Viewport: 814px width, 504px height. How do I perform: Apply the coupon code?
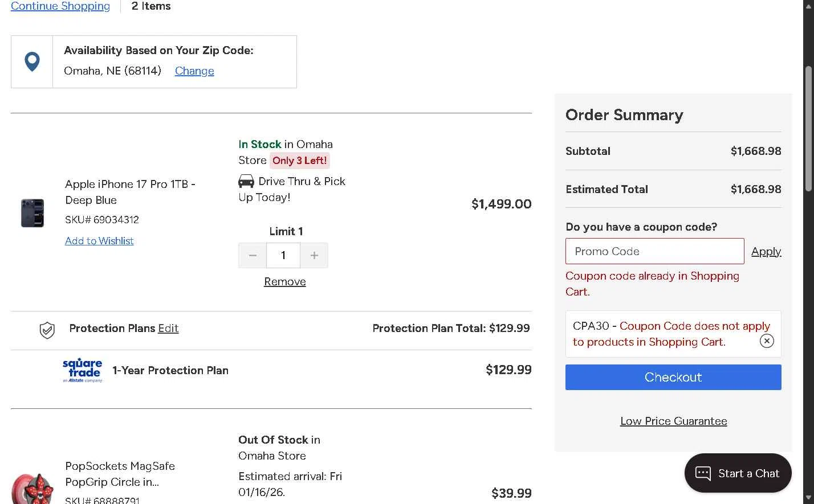click(x=766, y=251)
